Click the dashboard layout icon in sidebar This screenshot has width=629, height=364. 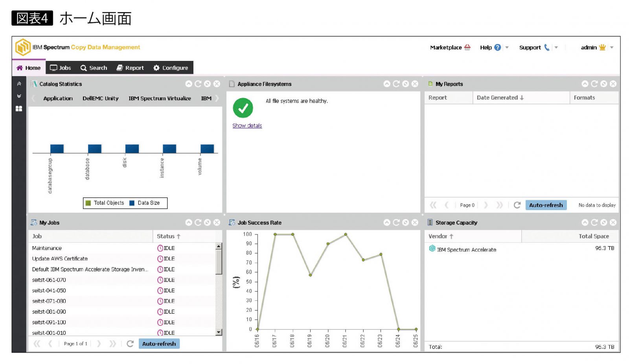(x=19, y=109)
